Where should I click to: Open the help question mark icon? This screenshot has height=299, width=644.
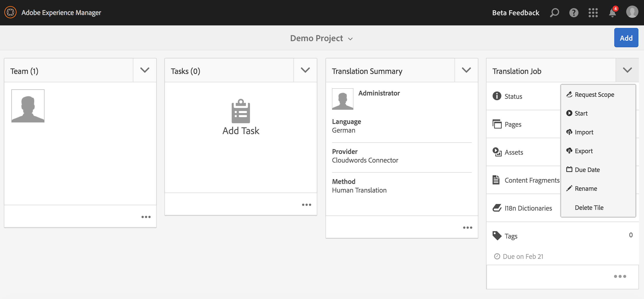tap(574, 12)
